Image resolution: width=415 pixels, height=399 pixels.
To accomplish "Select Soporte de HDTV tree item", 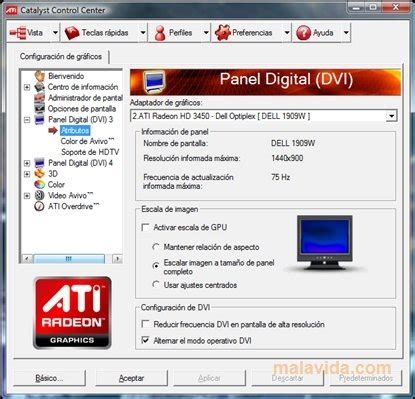I will click(x=90, y=152).
